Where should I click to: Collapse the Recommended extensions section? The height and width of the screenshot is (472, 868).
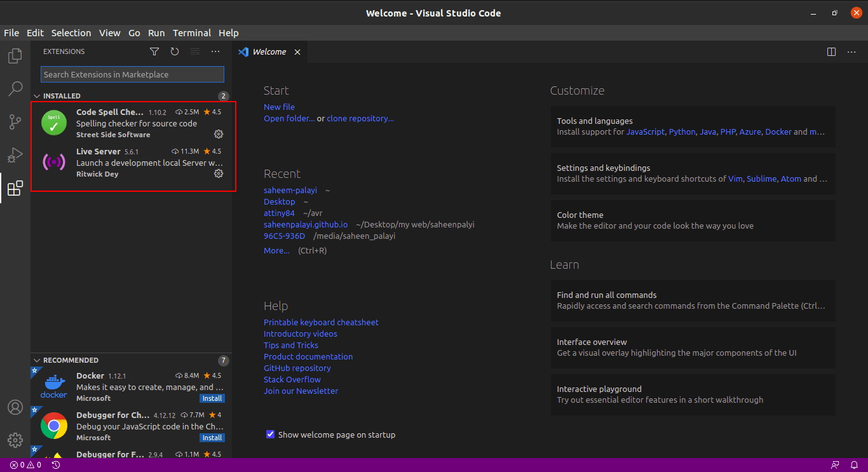coord(37,360)
